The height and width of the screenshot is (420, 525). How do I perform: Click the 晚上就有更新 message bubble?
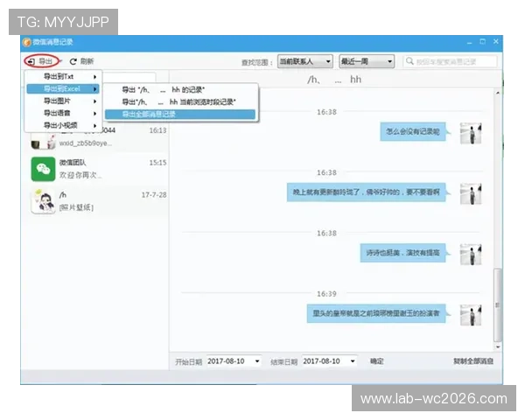(x=367, y=192)
